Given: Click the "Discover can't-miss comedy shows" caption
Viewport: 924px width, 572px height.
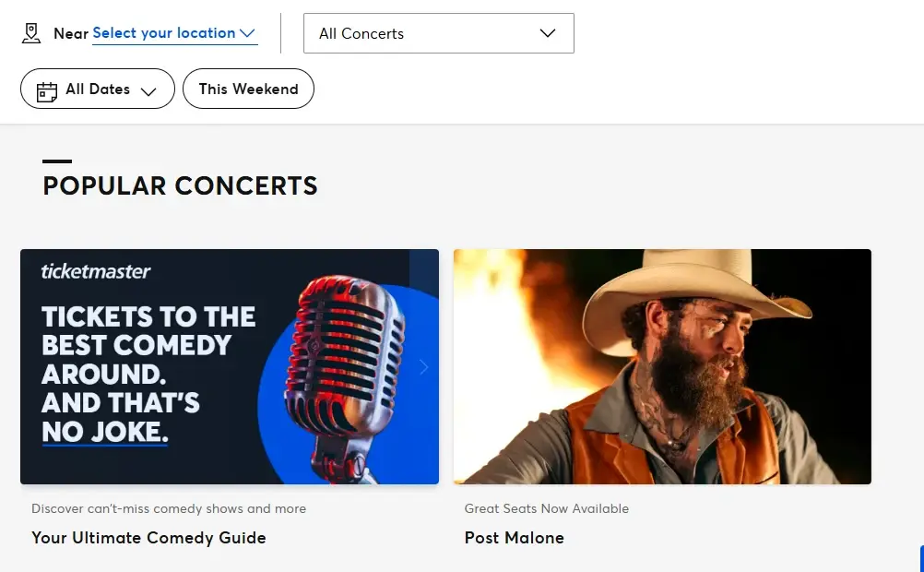Looking at the screenshot, I should (169, 508).
